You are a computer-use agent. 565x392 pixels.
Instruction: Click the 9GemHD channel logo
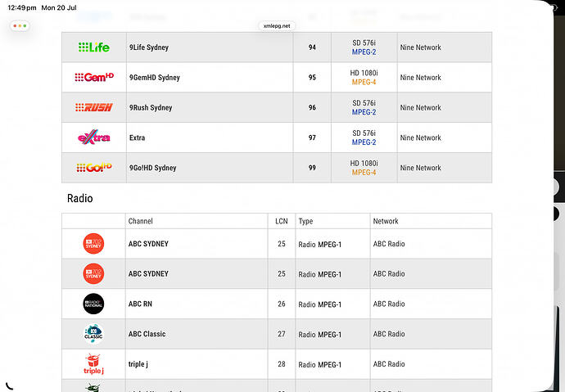tap(94, 77)
